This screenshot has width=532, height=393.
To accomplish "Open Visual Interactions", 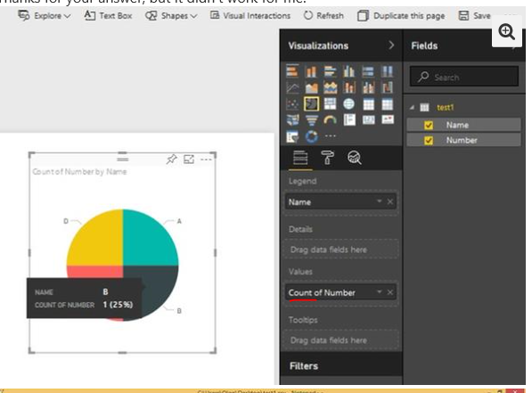I will click(x=250, y=16).
